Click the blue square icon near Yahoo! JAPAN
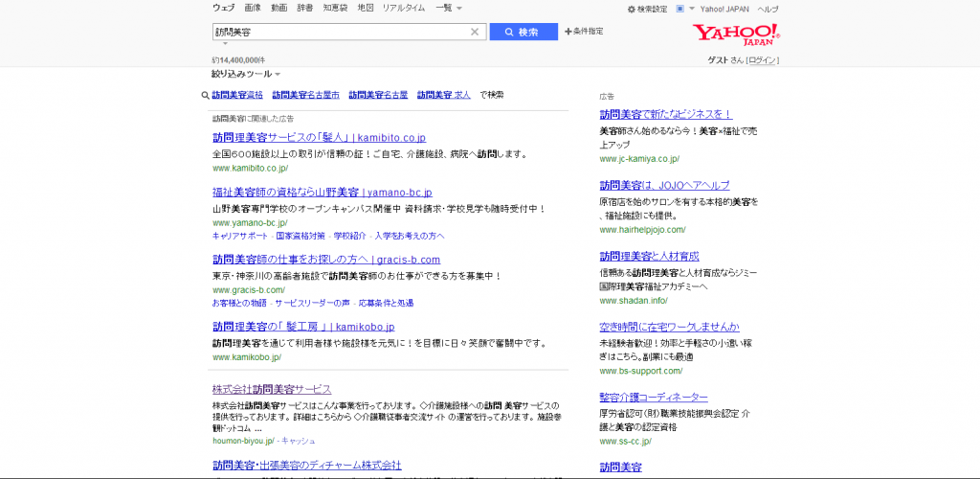Viewport: 980px width, 479px height. coord(680,9)
